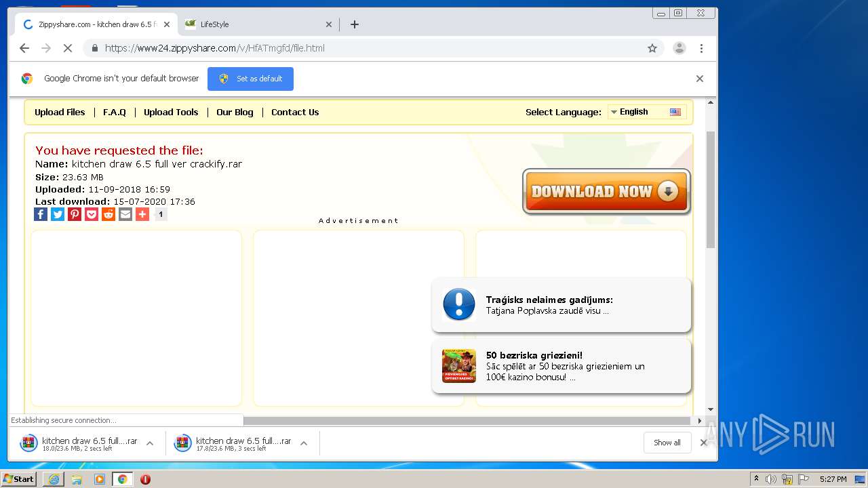This screenshot has width=868, height=488.
Task: Open more sharing options plus icon
Action: 142,214
